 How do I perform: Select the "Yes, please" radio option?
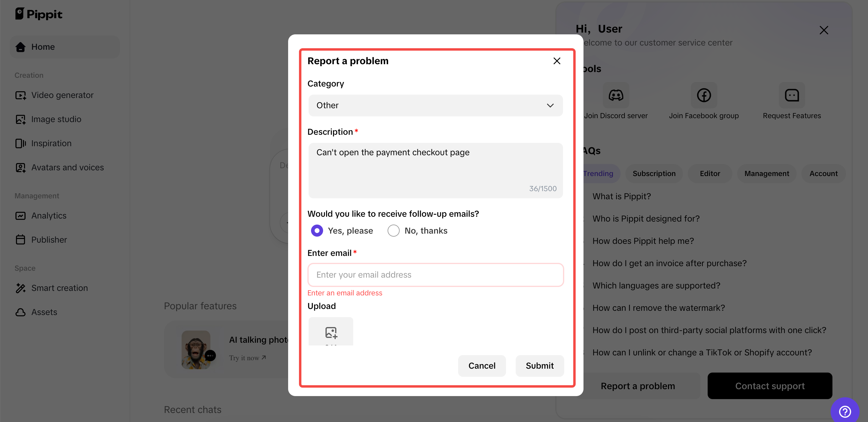tap(317, 231)
